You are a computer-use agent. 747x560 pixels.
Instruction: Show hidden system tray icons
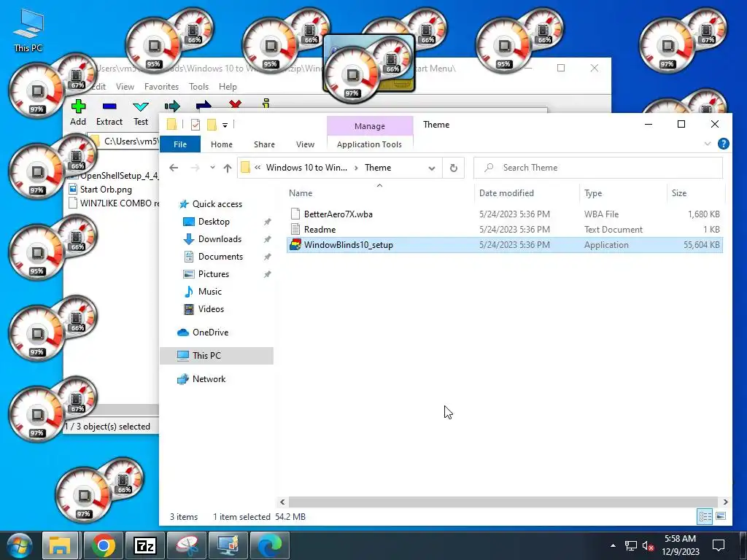(613, 545)
